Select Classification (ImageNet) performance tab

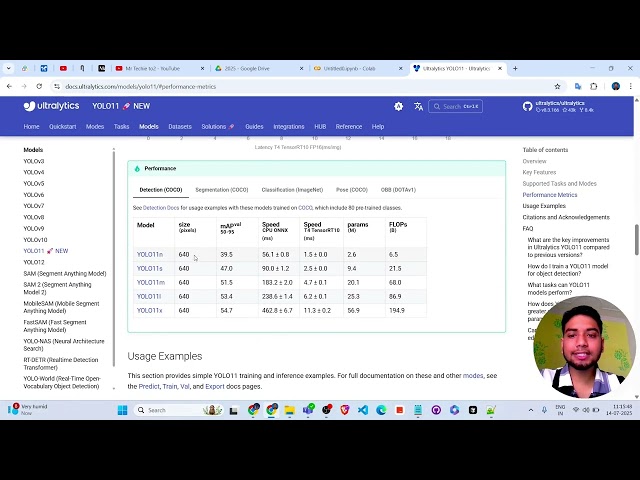[x=292, y=190]
